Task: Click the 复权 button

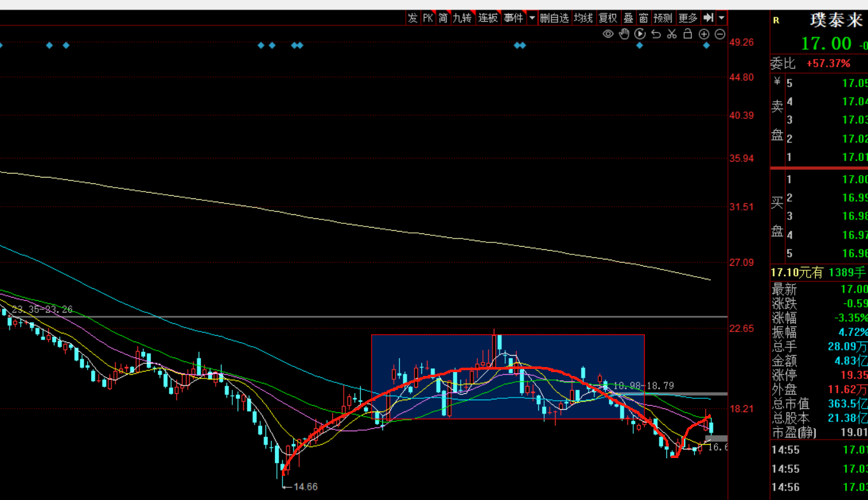Action: [x=608, y=18]
